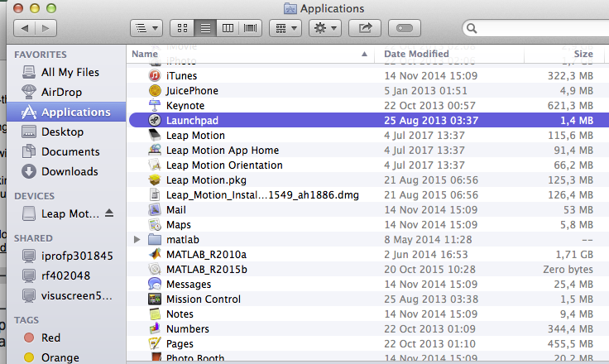Open the item arrangement dropdown
This screenshot has width=609, height=364.
pos(285,28)
